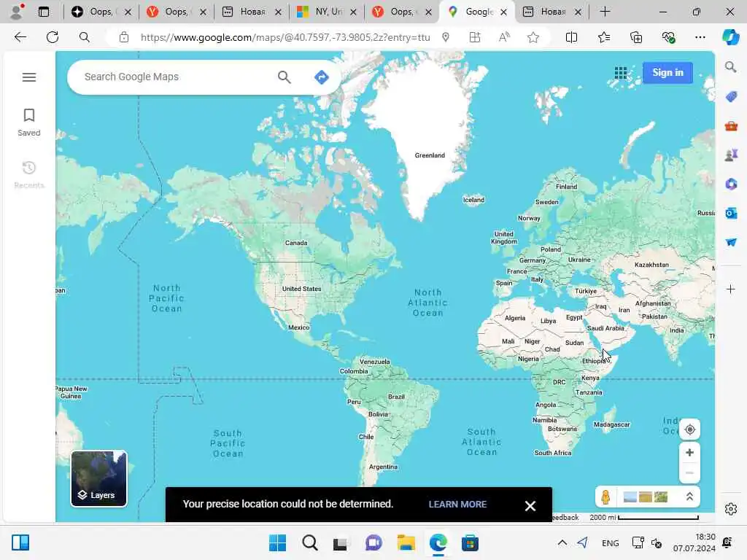Open File Explorer from taskbar
The image size is (747, 560).
pos(406,542)
